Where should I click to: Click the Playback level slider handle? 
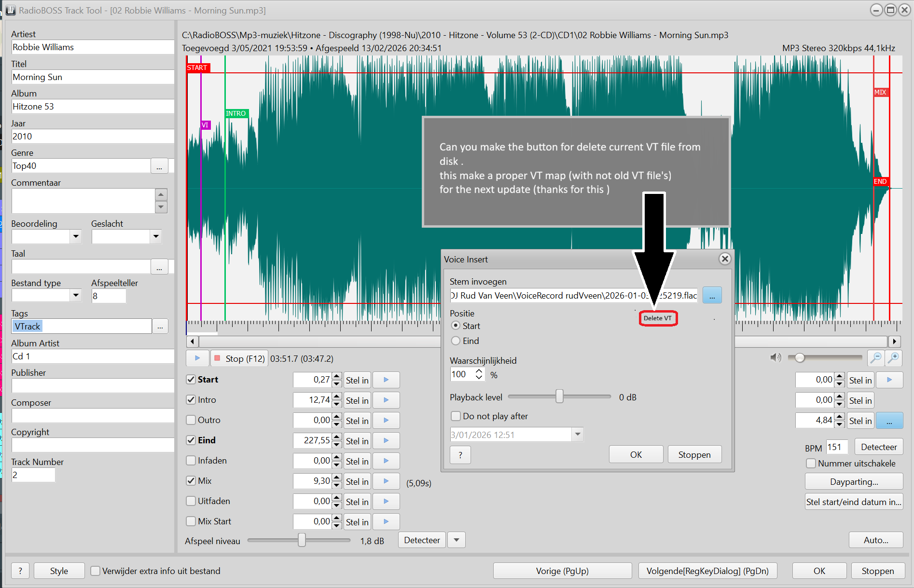click(x=559, y=397)
